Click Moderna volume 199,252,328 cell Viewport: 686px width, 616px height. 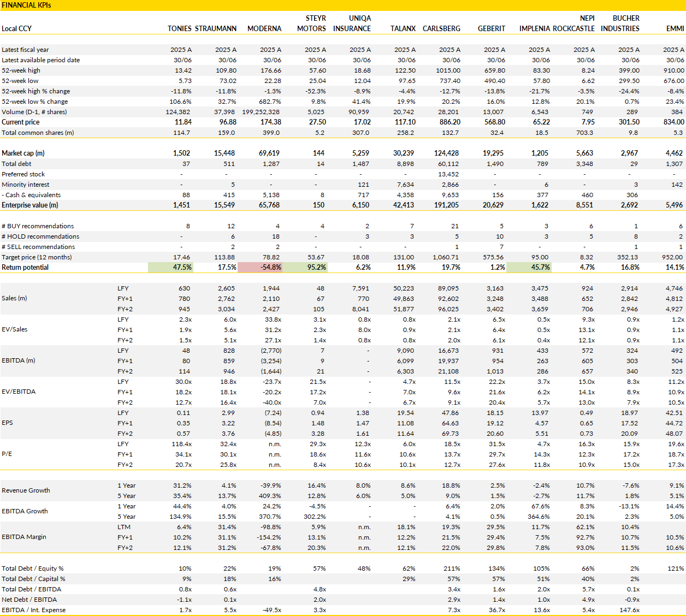click(x=262, y=112)
